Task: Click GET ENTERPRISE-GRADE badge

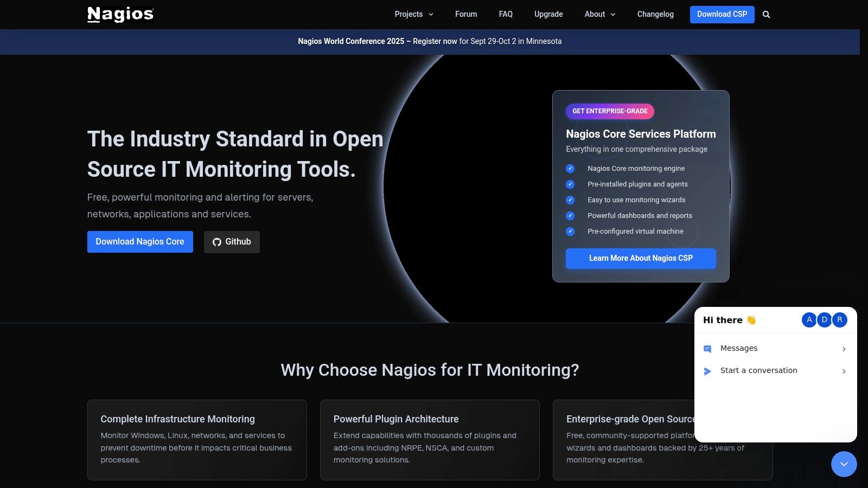Action: (x=610, y=111)
